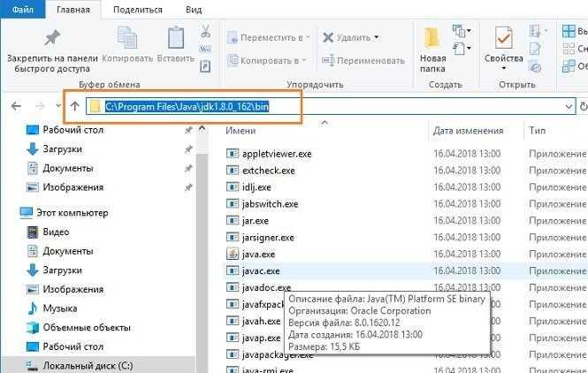Click the sidebar scroll up arrow

tap(202, 129)
